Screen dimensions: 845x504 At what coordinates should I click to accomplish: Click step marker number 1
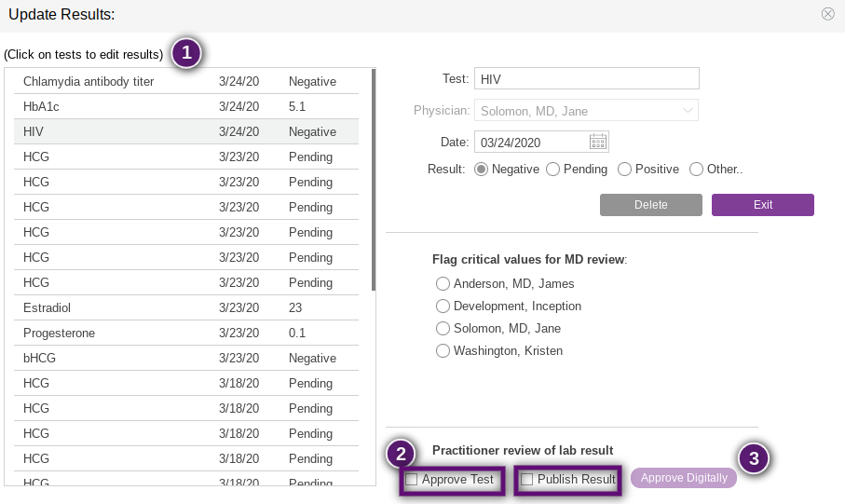tap(186, 53)
